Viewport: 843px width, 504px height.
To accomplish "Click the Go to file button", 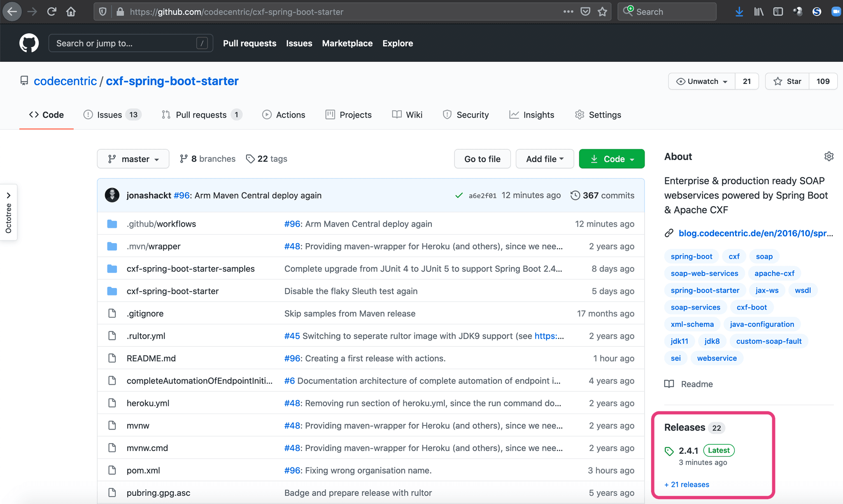I will 482,159.
